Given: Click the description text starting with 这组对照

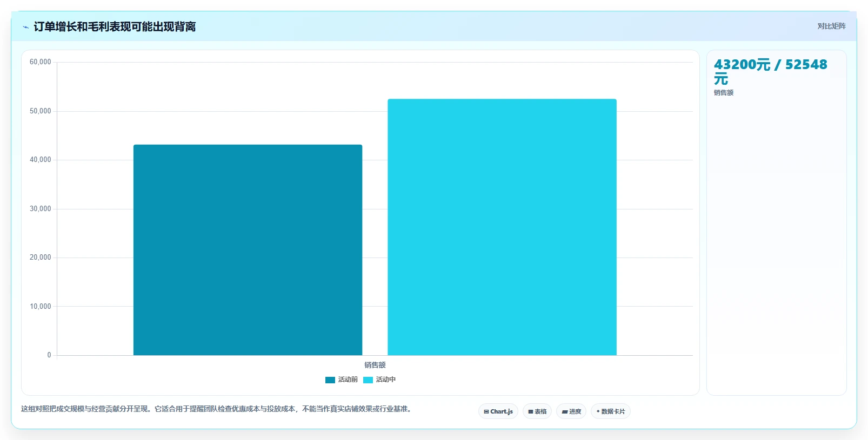Looking at the screenshot, I should pyautogui.click(x=217, y=409).
